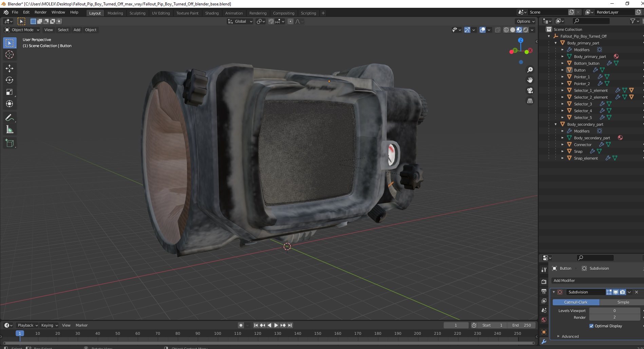This screenshot has height=349, width=644.
Task: Click the pan view hand icon
Action: pyautogui.click(x=530, y=80)
